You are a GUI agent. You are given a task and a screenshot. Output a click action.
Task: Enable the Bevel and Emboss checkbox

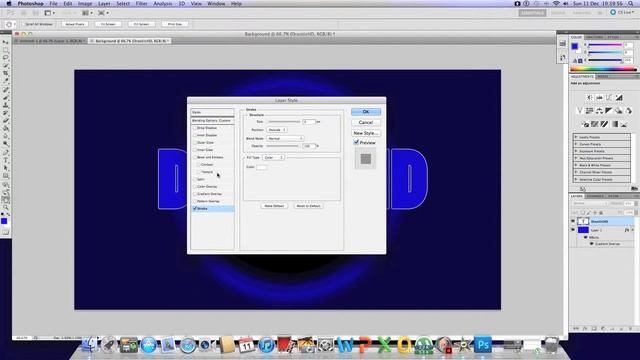click(195, 157)
